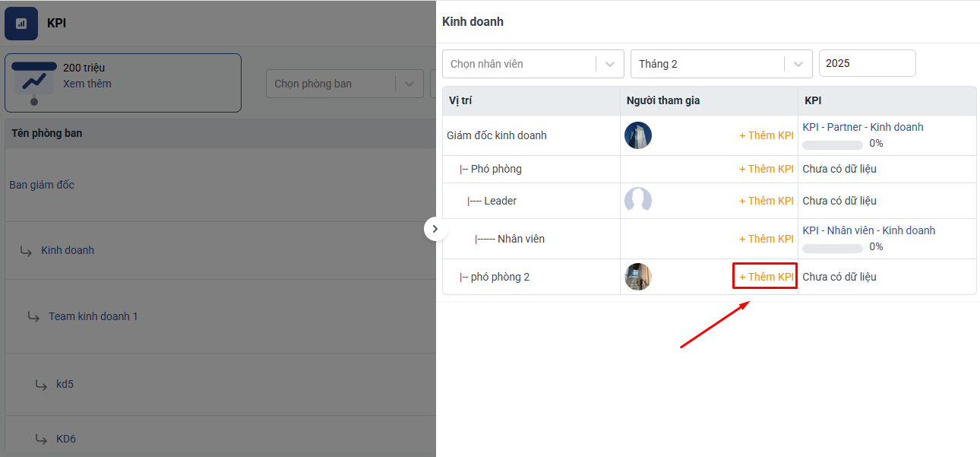Click sub-level arrow icon beside Kinh doanh
Viewport: 980px width, 457px height.
click(26, 250)
